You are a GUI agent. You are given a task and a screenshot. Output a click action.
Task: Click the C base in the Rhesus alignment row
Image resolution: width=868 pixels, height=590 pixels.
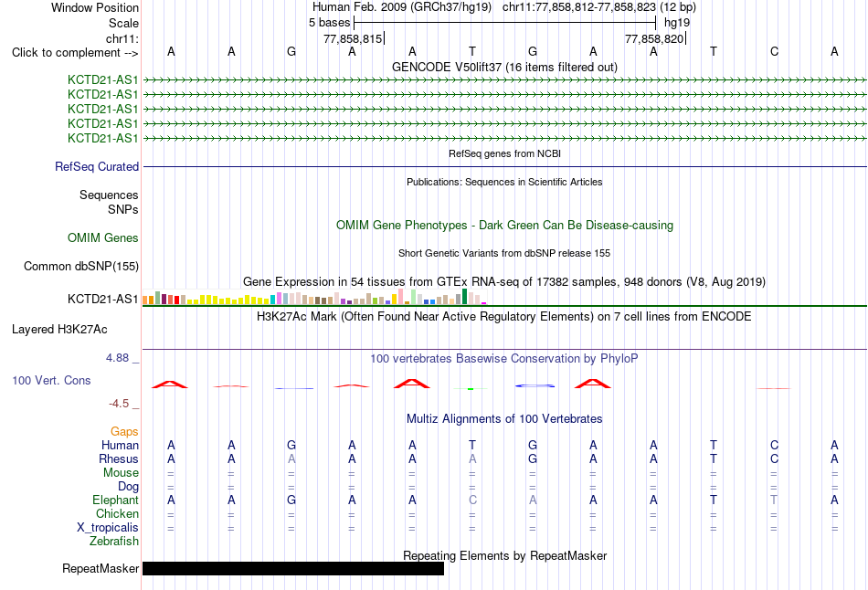[x=774, y=458]
